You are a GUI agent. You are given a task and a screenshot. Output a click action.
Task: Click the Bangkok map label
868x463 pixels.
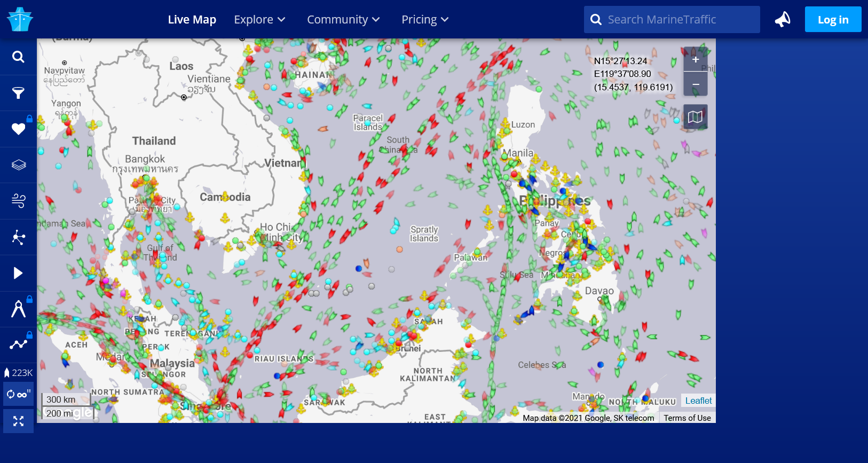coord(145,159)
